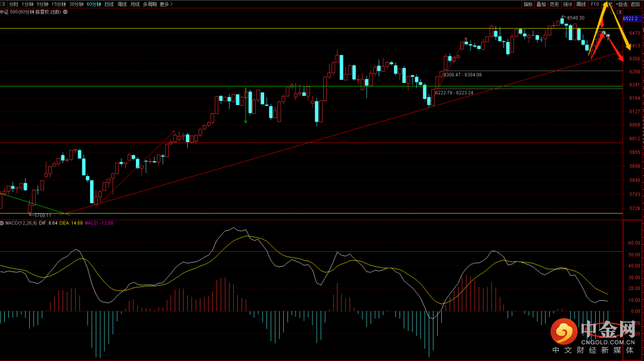Click the 历史 history button
Screen dimensions: 644x361
tap(554, 4)
